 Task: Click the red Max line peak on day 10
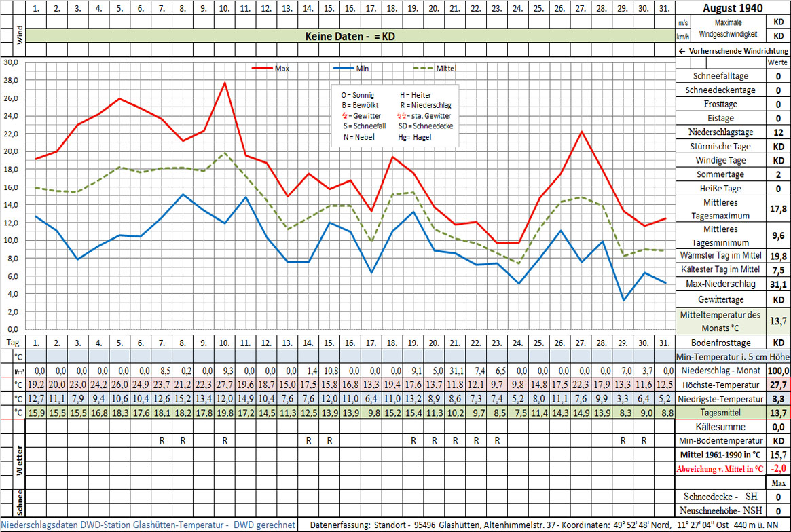pyautogui.click(x=224, y=83)
